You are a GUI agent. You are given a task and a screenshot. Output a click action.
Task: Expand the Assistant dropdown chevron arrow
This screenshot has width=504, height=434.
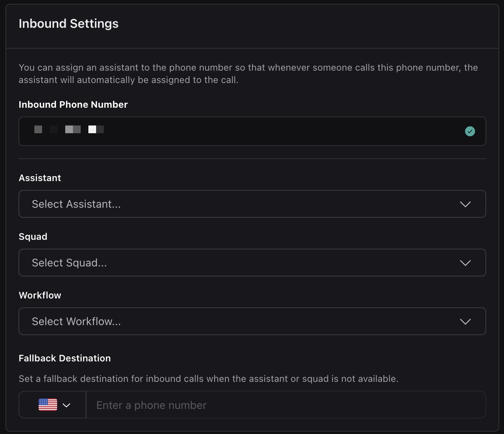(465, 204)
